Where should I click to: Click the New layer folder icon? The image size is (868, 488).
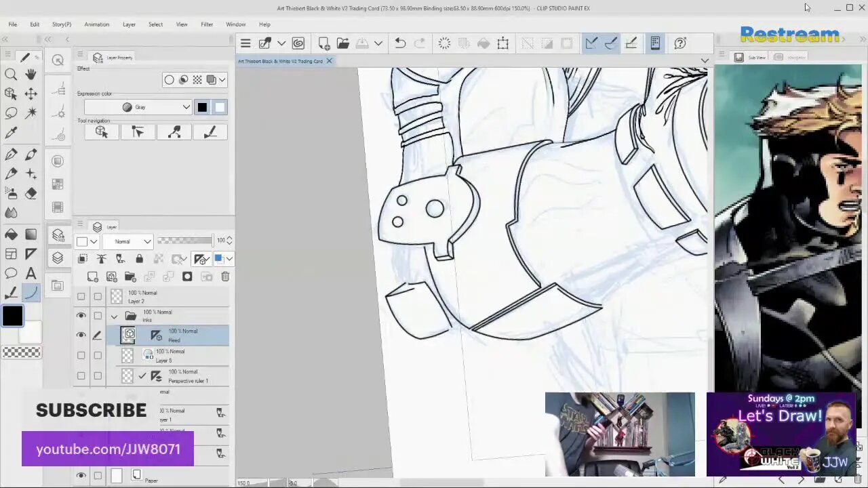pos(130,277)
